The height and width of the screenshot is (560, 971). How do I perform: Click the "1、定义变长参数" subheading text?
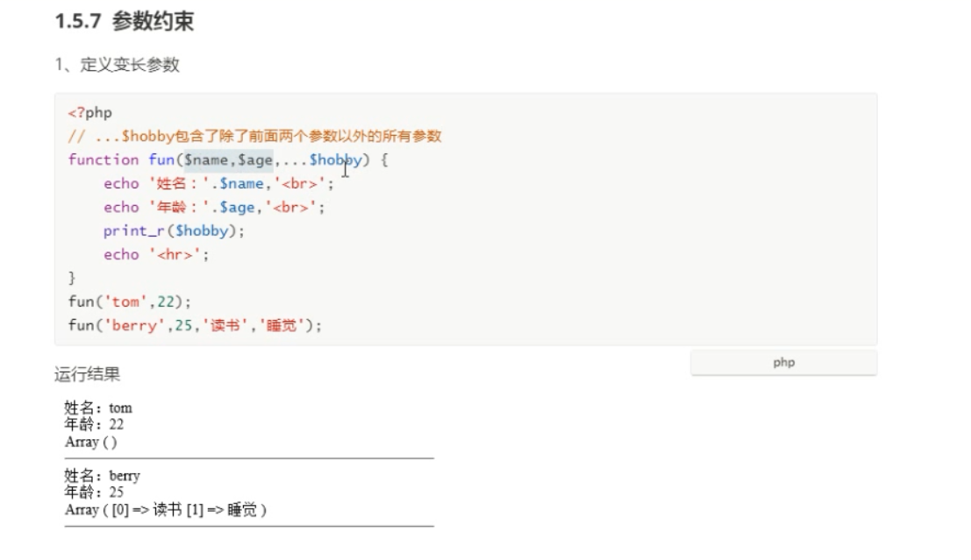[x=118, y=65]
